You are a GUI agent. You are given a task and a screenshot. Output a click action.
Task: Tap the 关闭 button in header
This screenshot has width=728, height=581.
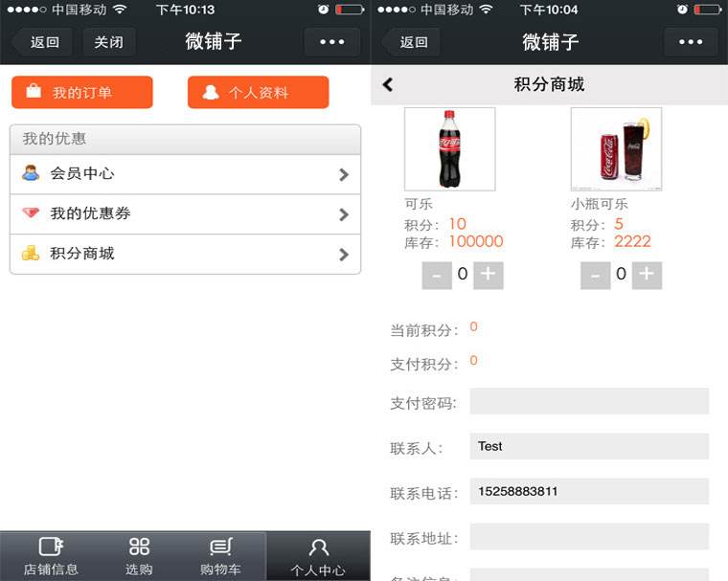pyautogui.click(x=108, y=42)
